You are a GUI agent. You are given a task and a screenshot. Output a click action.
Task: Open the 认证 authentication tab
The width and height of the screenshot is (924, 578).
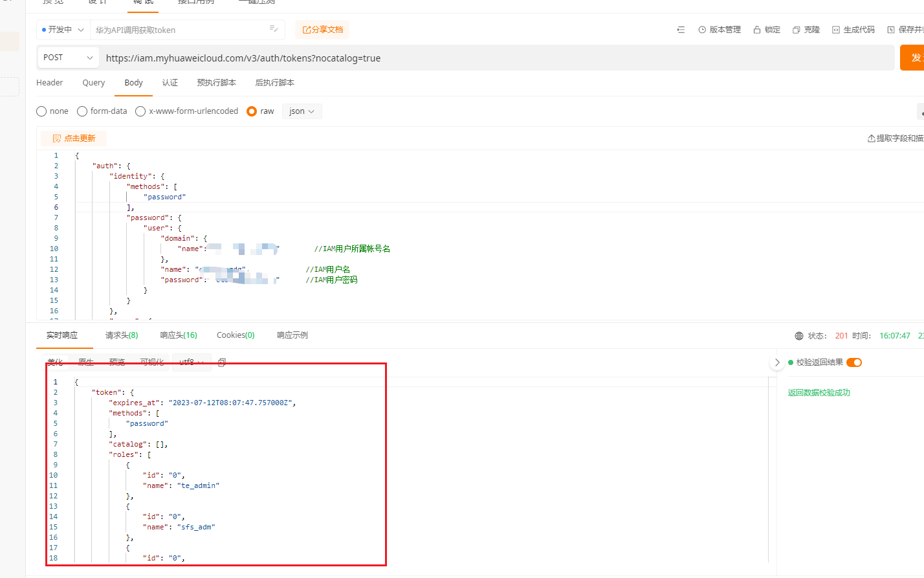(x=170, y=83)
